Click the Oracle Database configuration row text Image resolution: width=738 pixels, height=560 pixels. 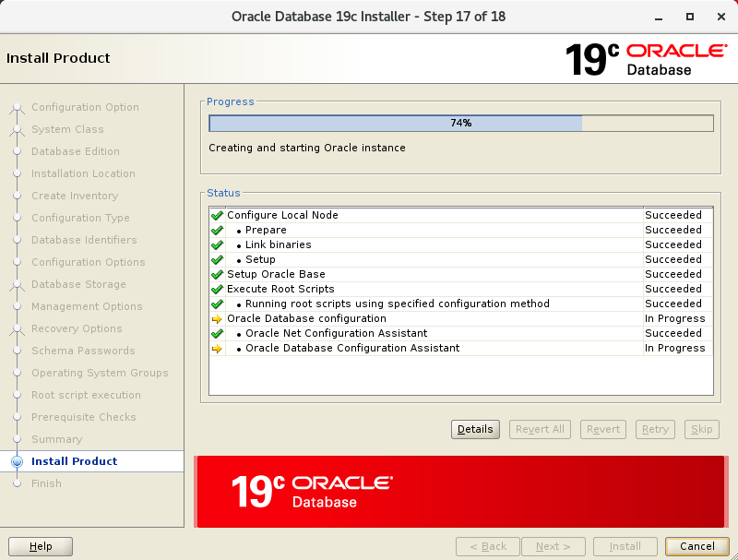[306, 318]
